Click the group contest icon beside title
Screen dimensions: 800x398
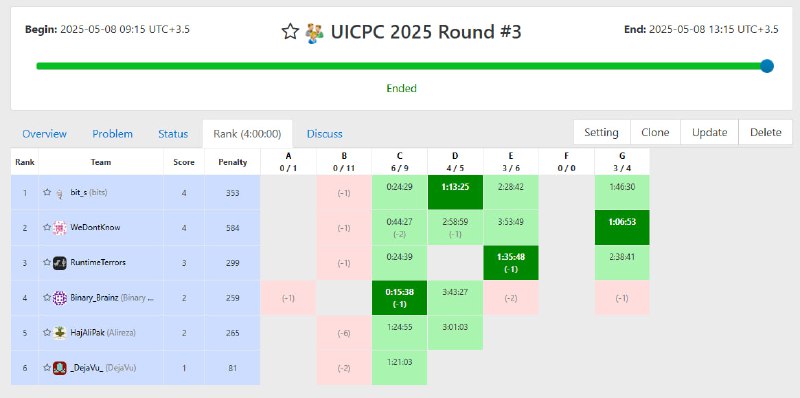click(x=315, y=33)
